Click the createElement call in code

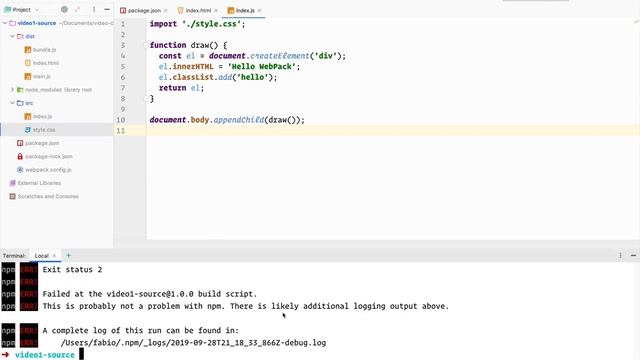280,56
